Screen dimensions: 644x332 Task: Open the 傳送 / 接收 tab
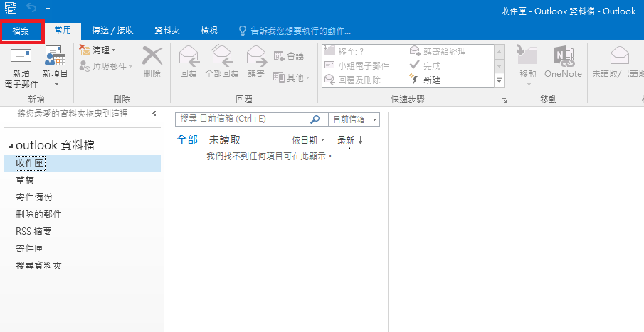point(112,31)
